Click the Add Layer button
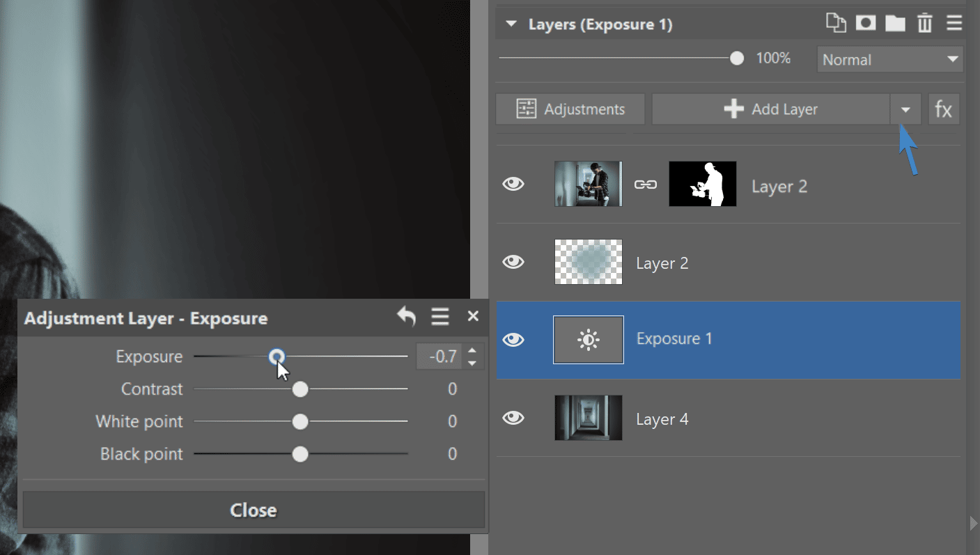This screenshot has height=555, width=980. (771, 109)
